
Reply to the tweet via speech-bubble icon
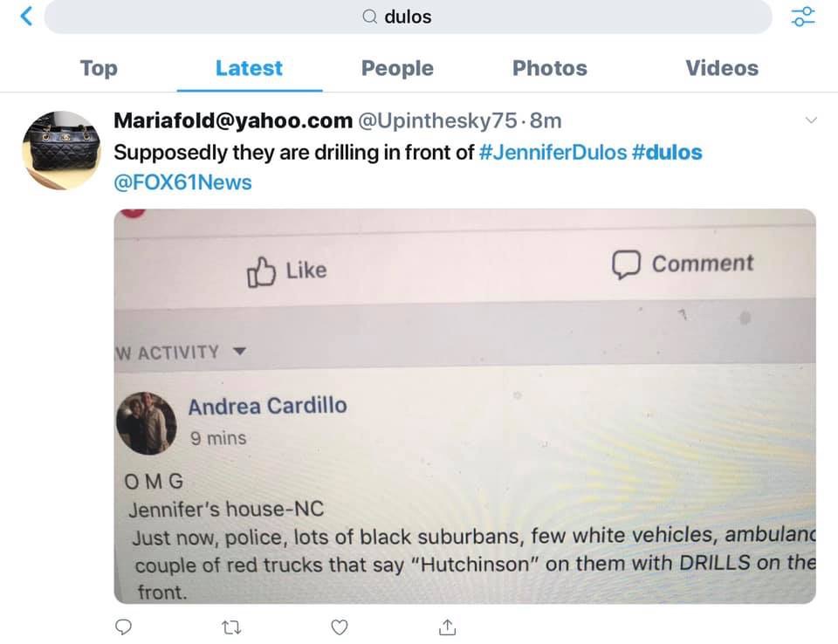(x=123, y=627)
